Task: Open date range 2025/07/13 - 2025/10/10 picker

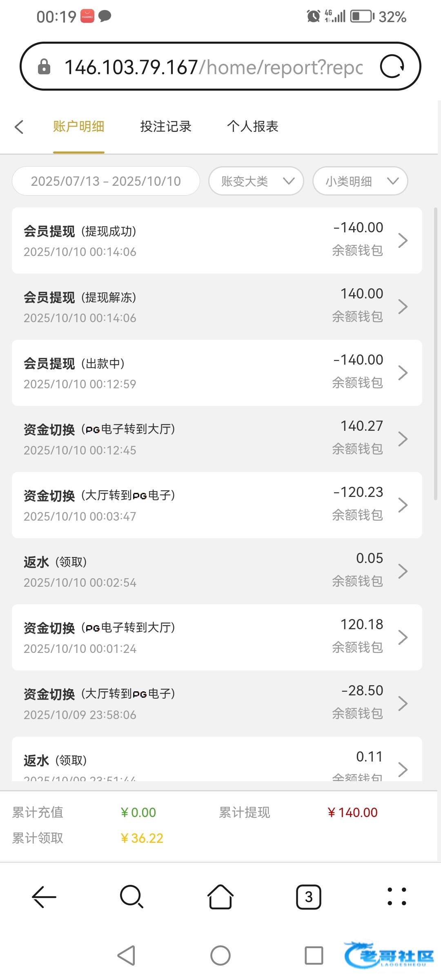Action: pos(106,181)
